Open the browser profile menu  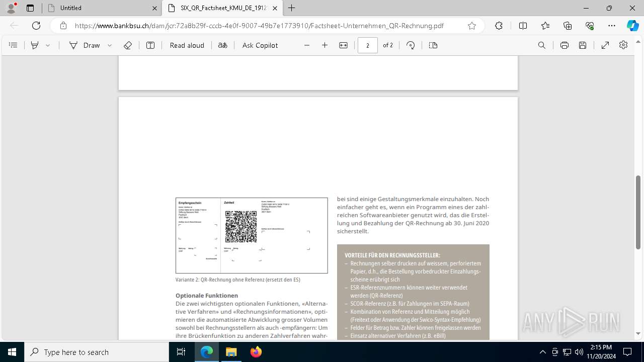tap(11, 8)
